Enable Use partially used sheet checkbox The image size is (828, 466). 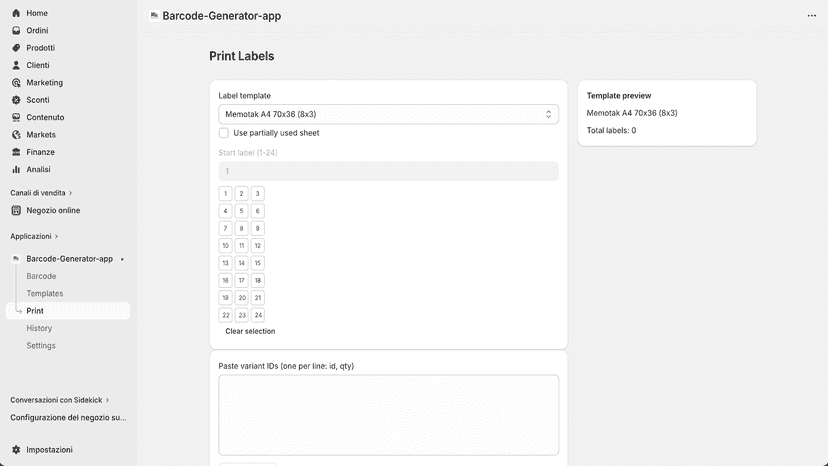pyautogui.click(x=224, y=133)
